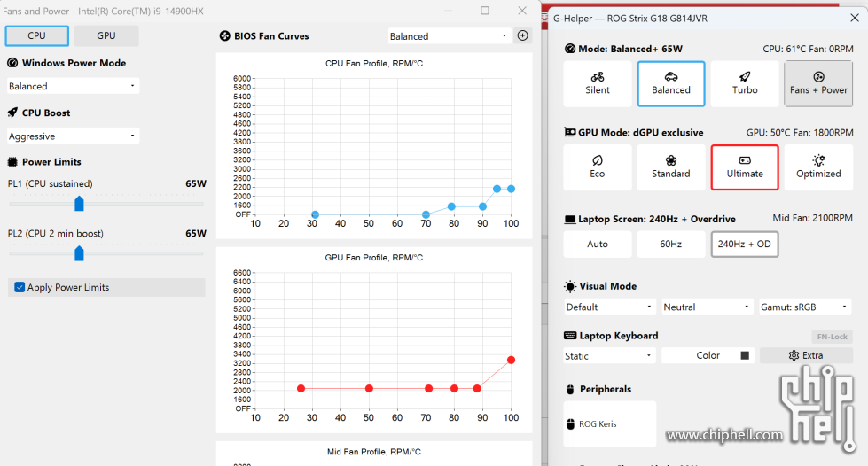868x466 pixels.
Task: Toggle Apply Power Limits checkbox
Action: [x=20, y=287]
